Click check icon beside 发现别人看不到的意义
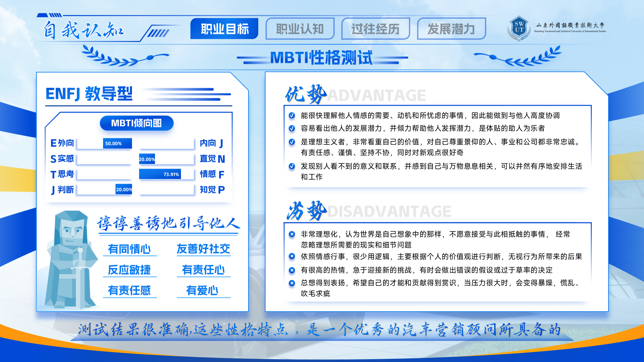 coord(292,166)
